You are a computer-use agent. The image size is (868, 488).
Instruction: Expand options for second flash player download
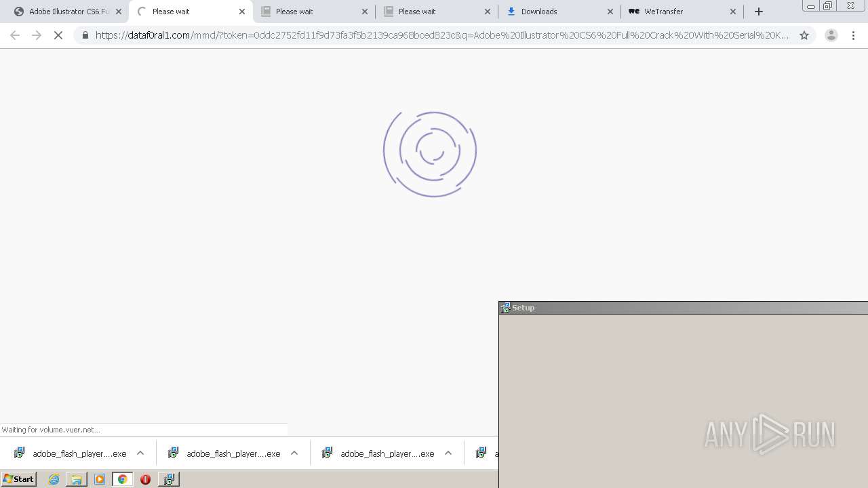(x=294, y=453)
